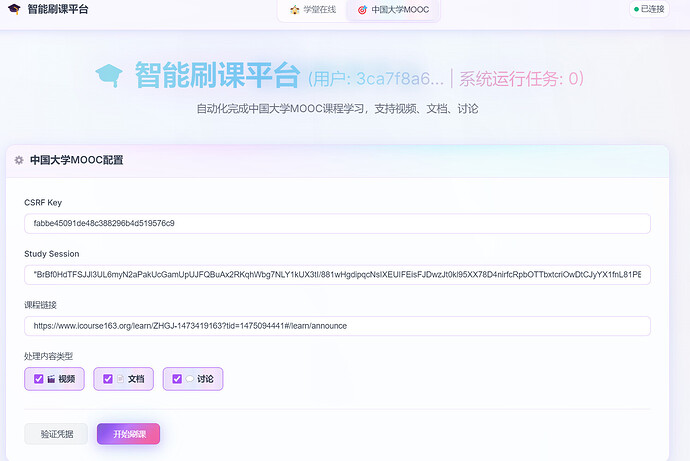Switch to the 学堂在线 tab

tap(313, 10)
